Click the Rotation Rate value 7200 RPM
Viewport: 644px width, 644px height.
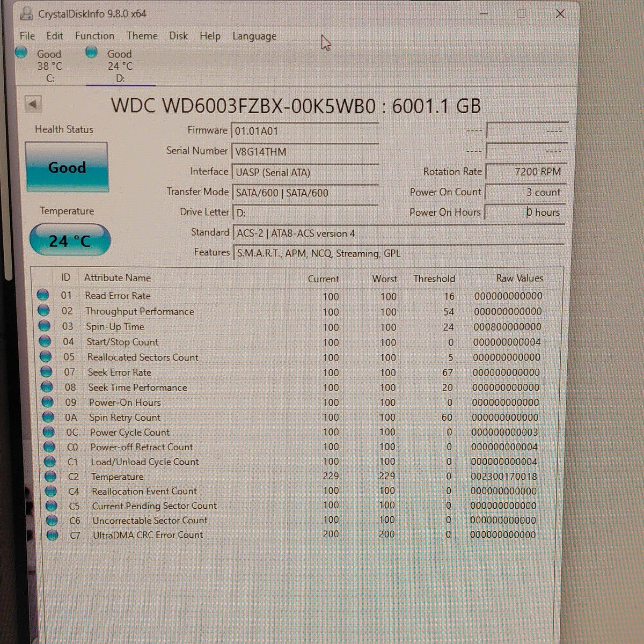[x=525, y=172]
